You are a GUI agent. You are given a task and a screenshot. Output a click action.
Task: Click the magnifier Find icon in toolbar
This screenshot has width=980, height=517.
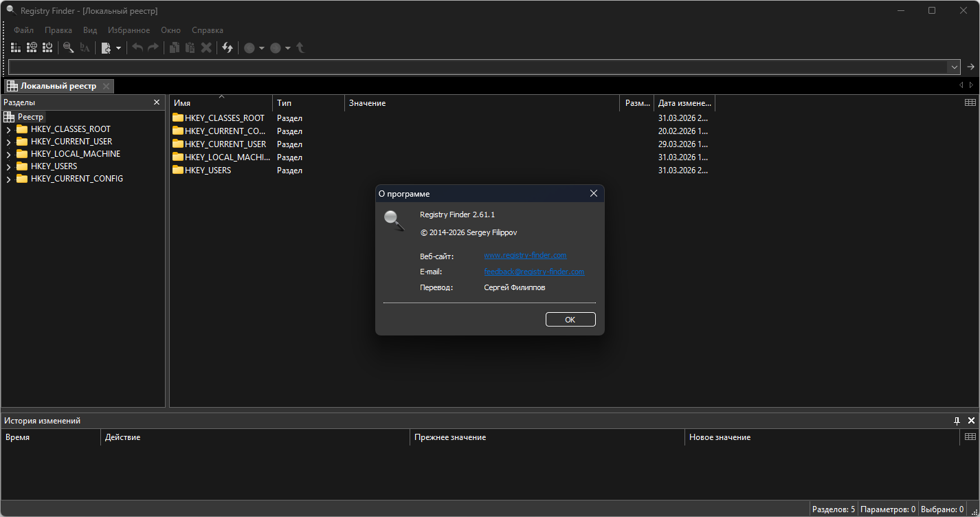pos(68,47)
